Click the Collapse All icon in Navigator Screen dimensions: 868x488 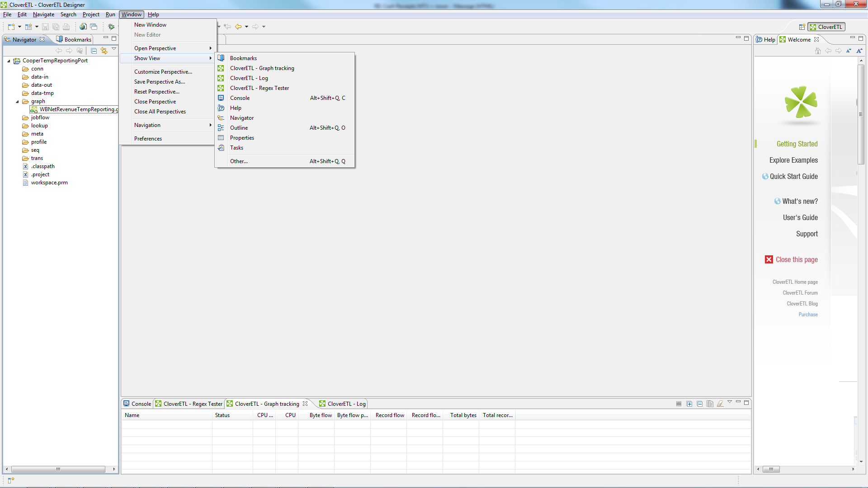(x=94, y=51)
